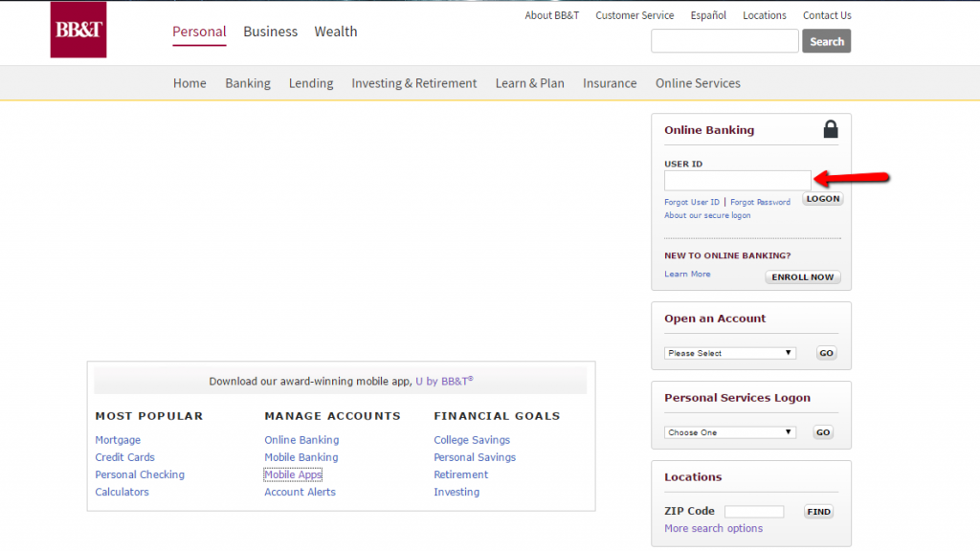This screenshot has width=980, height=551.
Task: Go to the Home menu item
Action: coord(189,83)
